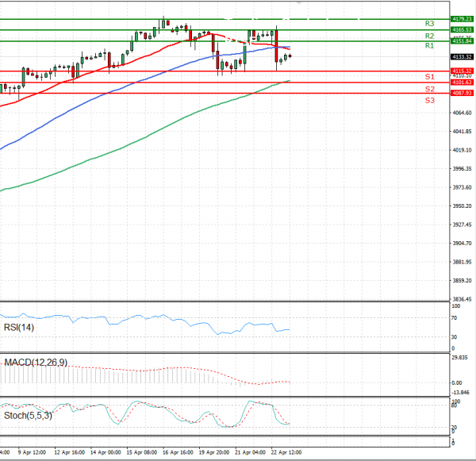Image resolution: width=476 pixels, height=461 pixels.
Task: Click the 14 Apr 00:00 time label
Action: point(106,452)
